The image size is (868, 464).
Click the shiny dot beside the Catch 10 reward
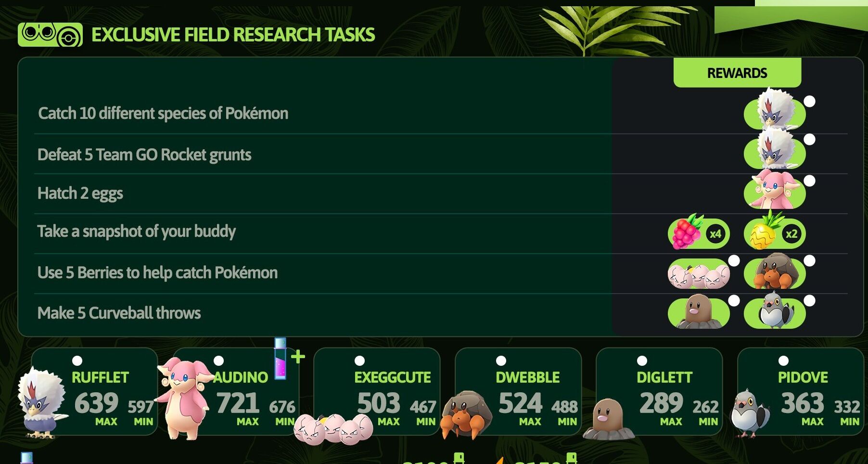click(x=810, y=101)
